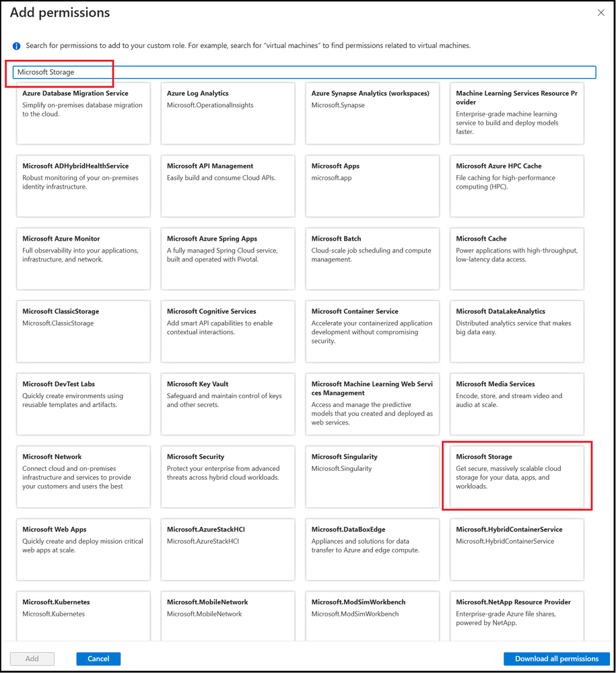The width and height of the screenshot is (616, 673).
Task: Focus the permissions search field
Action: (x=304, y=72)
